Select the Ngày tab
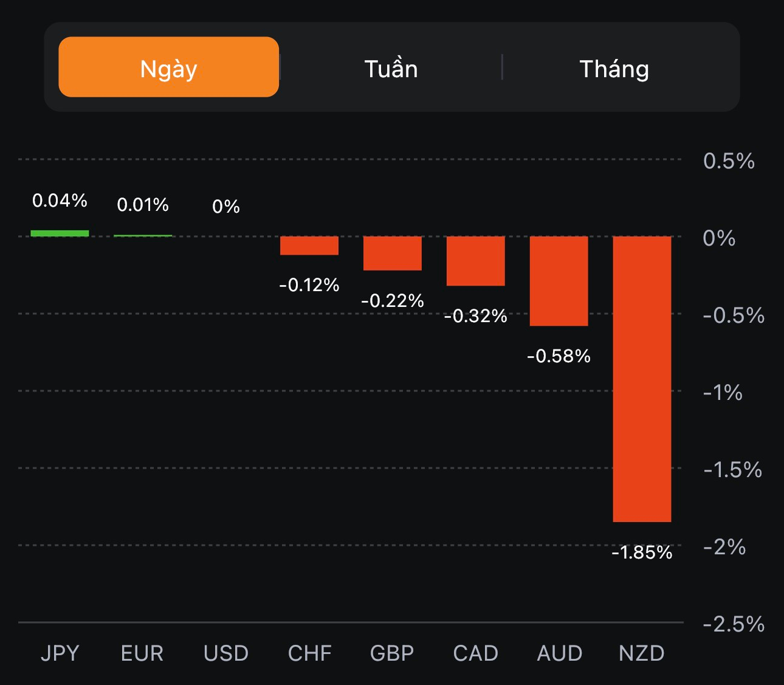The height and width of the screenshot is (685, 784). [168, 67]
